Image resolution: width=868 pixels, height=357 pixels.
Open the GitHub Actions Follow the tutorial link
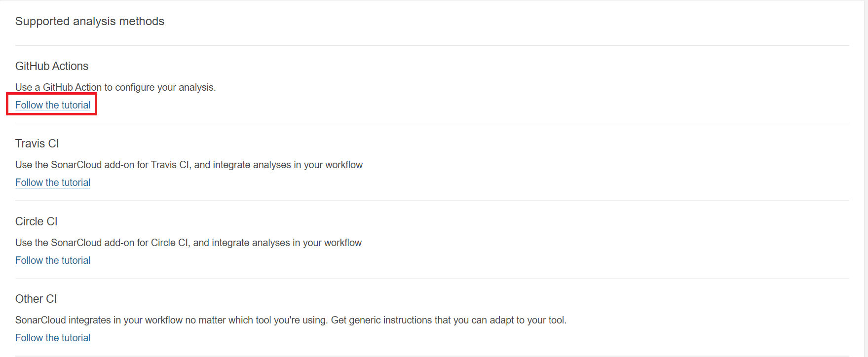pyautogui.click(x=53, y=105)
